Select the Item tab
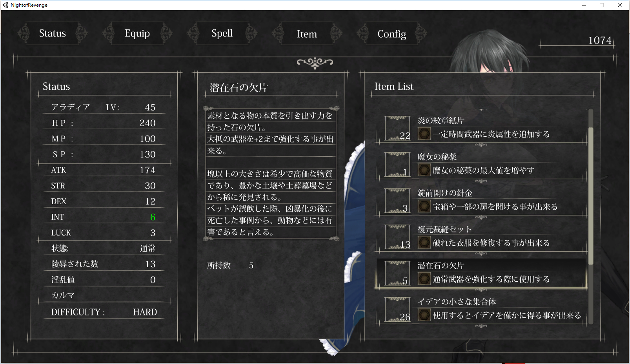630x364 pixels. (x=307, y=34)
